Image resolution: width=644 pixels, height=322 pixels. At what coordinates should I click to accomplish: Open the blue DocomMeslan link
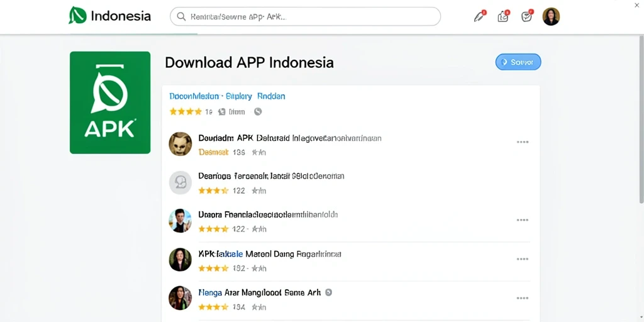pyautogui.click(x=194, y=96)
